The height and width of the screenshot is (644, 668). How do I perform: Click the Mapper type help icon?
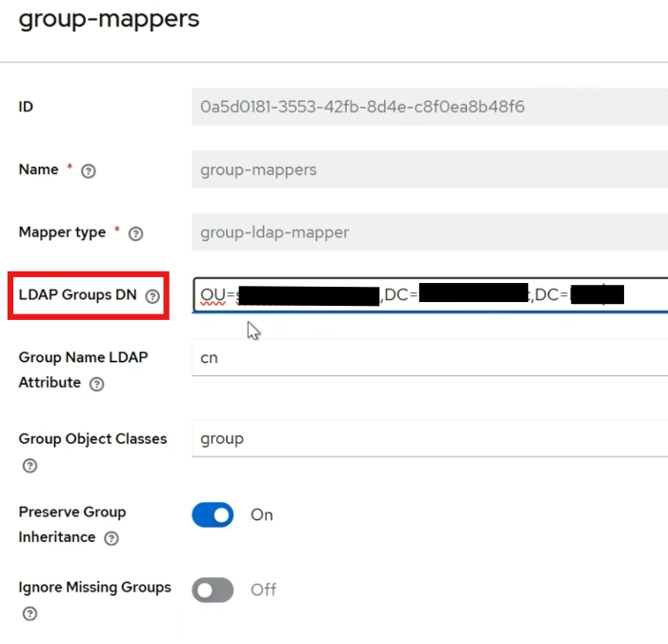tap(135, 233)
